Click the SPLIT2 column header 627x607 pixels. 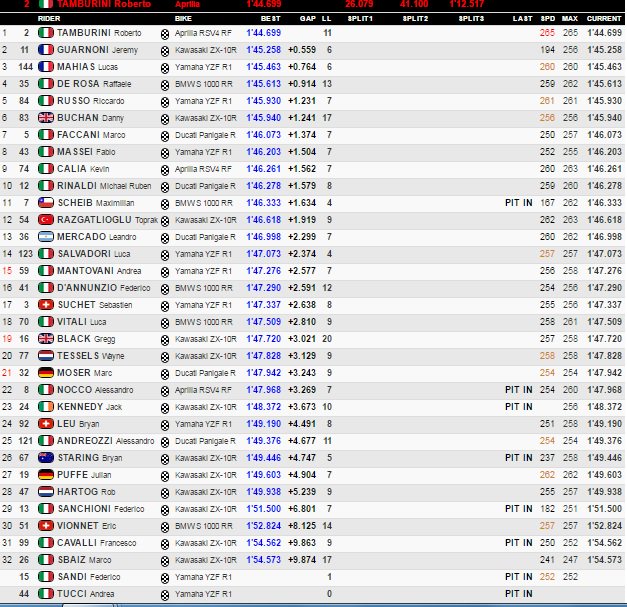point(415,18)
